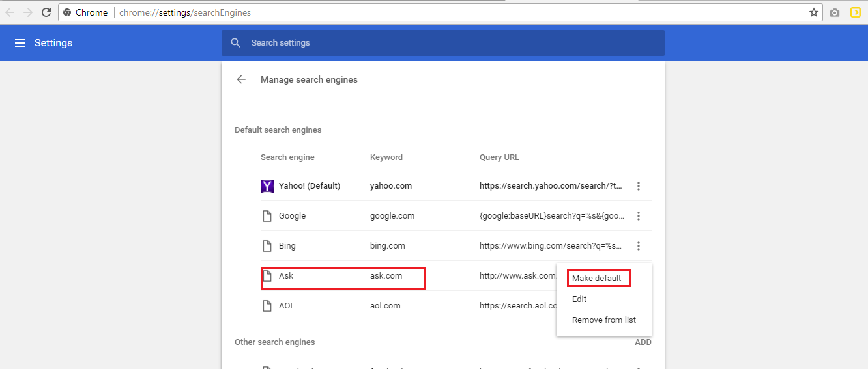Click the search magnifier icon
This screenshot has width=868, height=369.
pos(236,43)
